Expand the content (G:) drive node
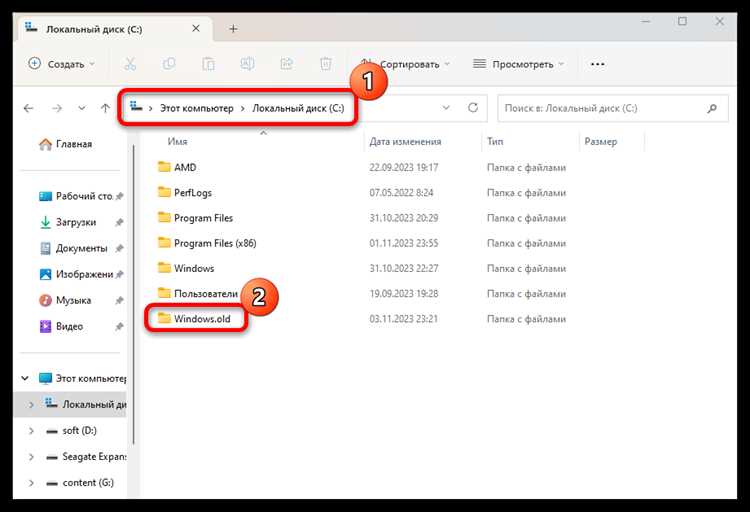Image resolution: width=750 pixels, height=512 pixels. click(31, 483)
